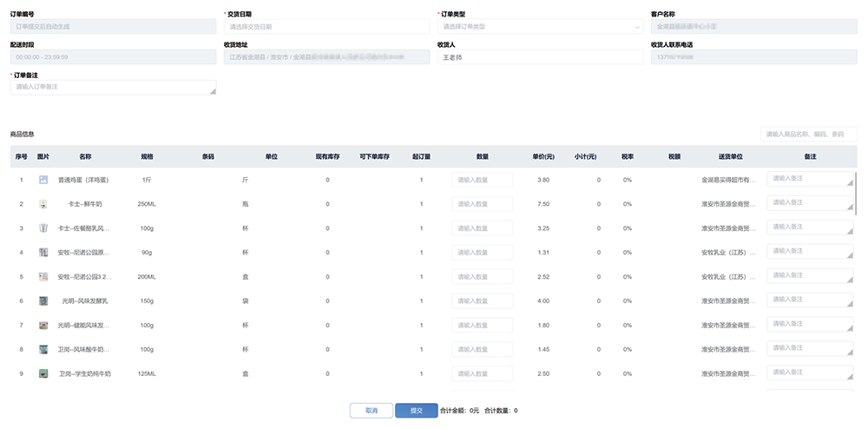The width and height of the screenshot is (868, 429).
Task: Open the 订单类型 dropdown
Action: coord(540,27)
